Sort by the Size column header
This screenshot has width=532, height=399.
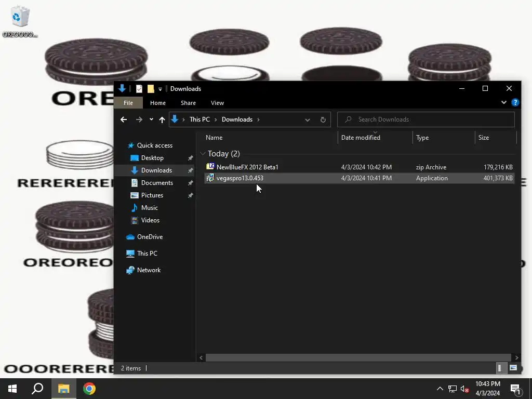484,137
